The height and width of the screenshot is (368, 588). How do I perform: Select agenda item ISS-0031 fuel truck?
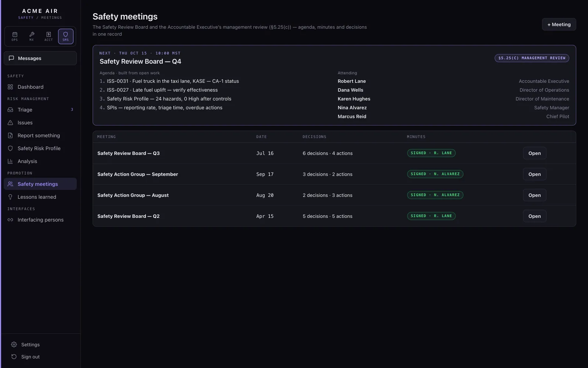click(173, 81)
